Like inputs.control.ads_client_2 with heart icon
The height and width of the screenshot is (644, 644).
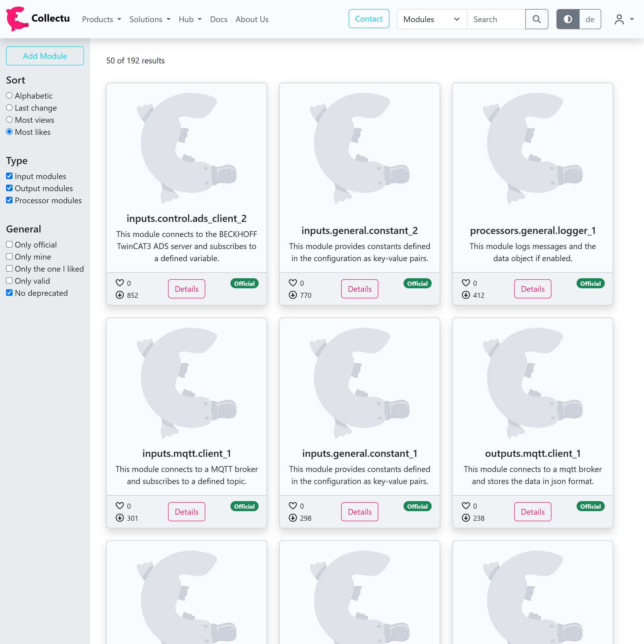[x=120, y=283]
